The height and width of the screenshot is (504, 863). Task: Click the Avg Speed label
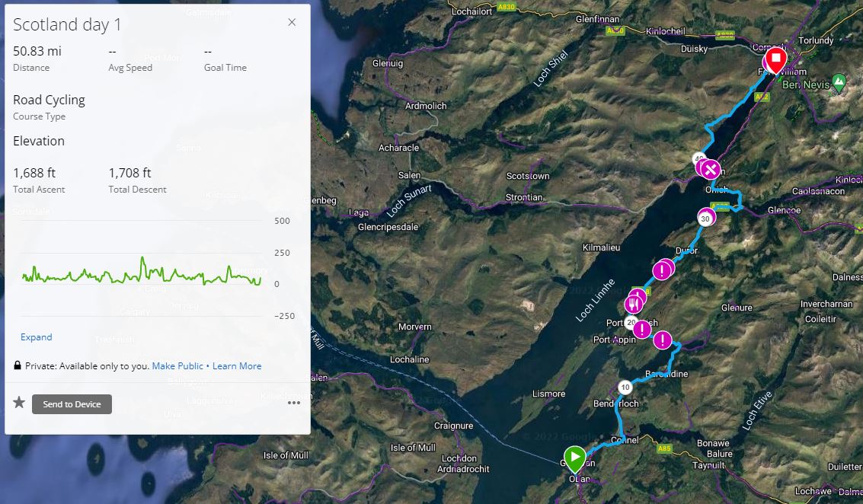pyautogui.click(x=130, y=68)
